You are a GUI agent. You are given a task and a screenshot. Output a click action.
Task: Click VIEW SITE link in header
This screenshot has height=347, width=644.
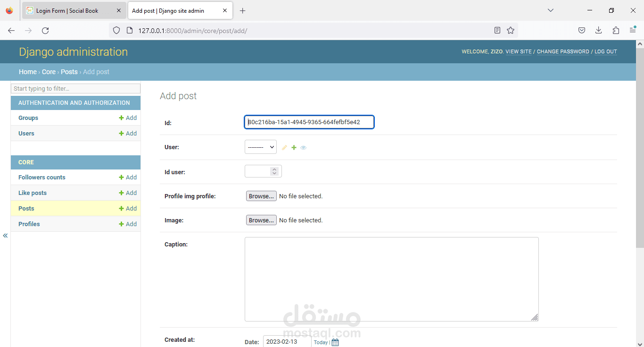[519, 52]
